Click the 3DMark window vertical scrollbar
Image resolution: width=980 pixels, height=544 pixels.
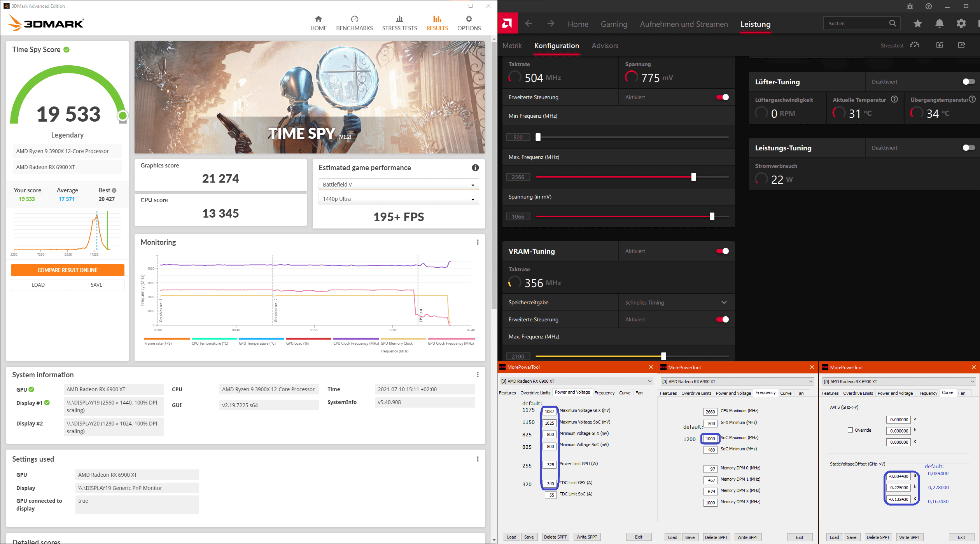494,175
